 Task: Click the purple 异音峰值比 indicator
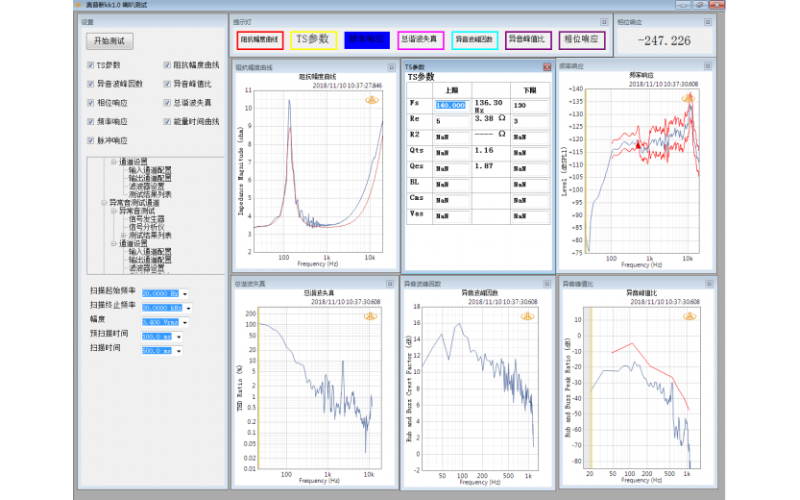[528, 40]
